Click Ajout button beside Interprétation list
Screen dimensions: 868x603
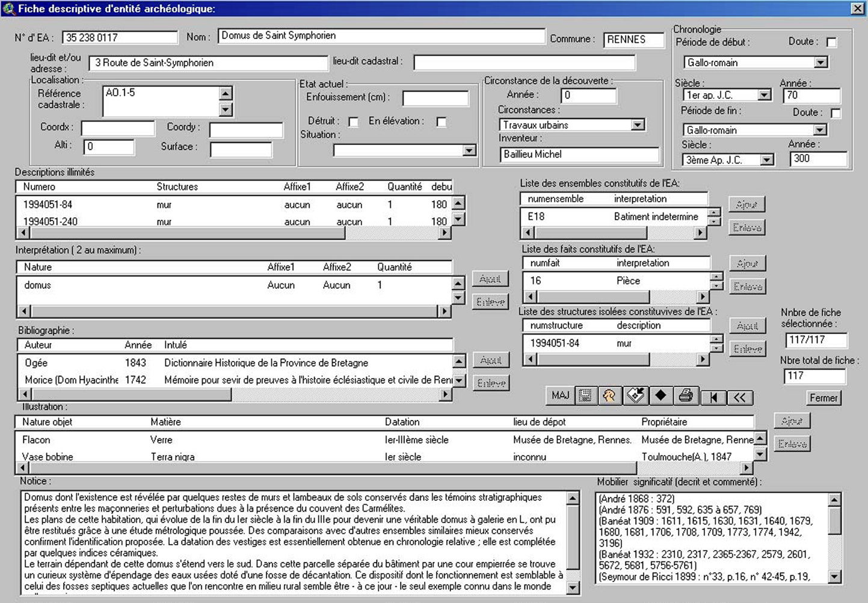pos(490,279)
